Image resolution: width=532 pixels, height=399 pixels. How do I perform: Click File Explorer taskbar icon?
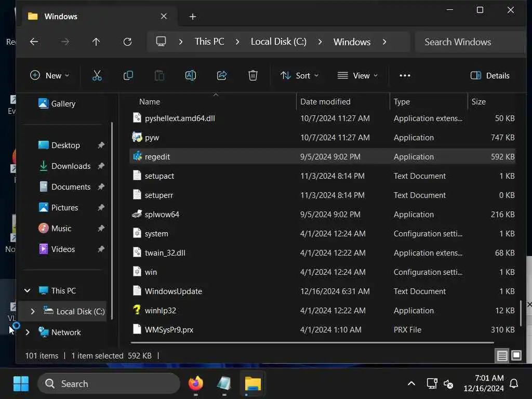pos(253,384)
